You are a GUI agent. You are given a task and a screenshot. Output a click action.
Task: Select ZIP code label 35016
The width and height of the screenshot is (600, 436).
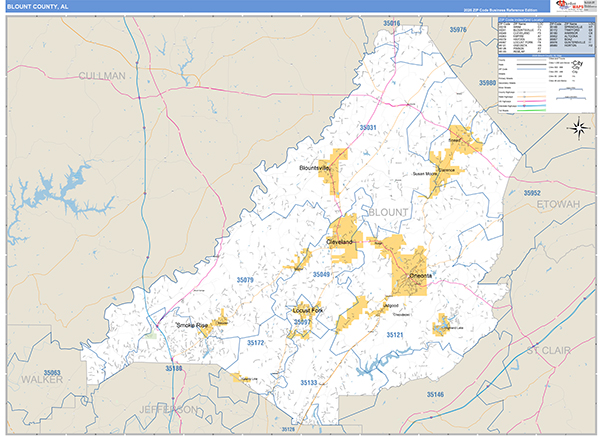(x=391, y=23)
